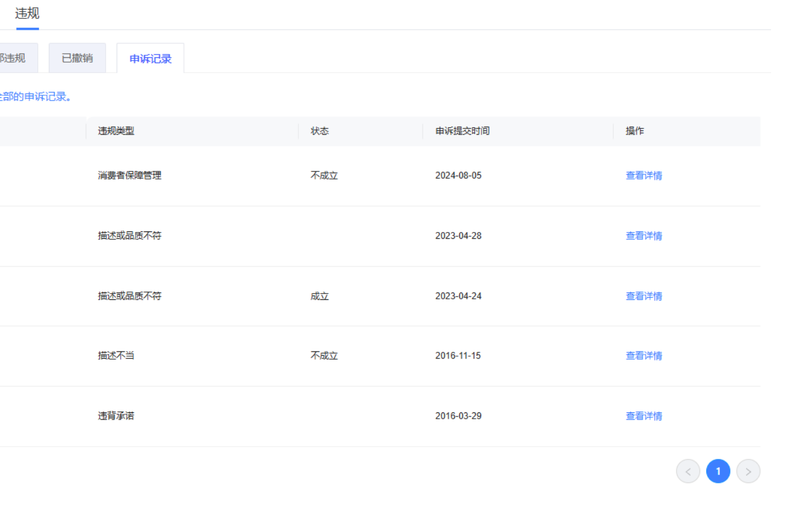The height and width of the screenshot is (515, 812).
Task: Click the 成立 status cell
Action: click(320, 296)
